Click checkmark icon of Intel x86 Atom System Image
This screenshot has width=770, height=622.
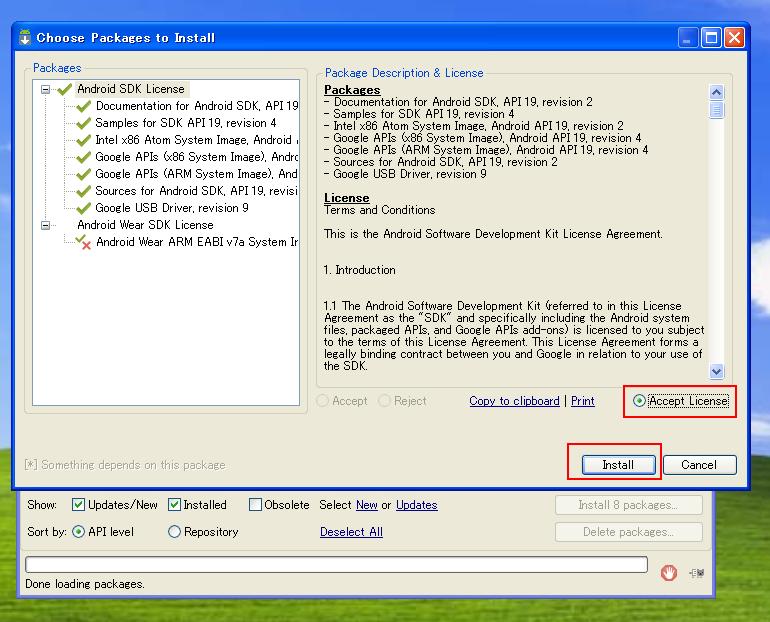click(83, 140)
